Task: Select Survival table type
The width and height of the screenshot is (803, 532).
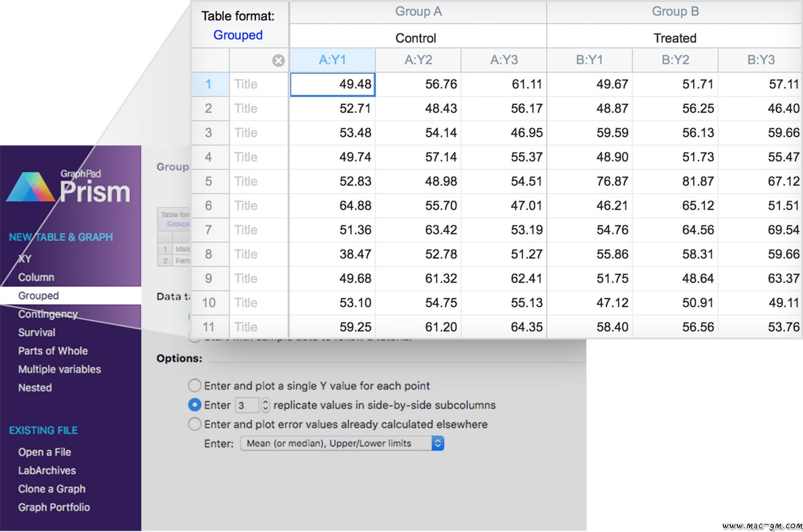Action: (37, 333)
